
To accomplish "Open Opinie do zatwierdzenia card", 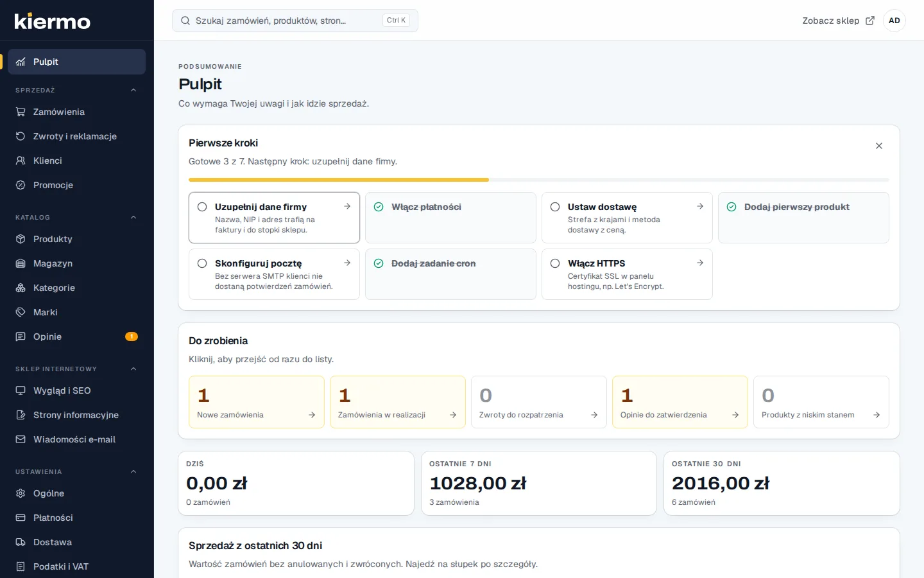I will click(x=680, y=402).
